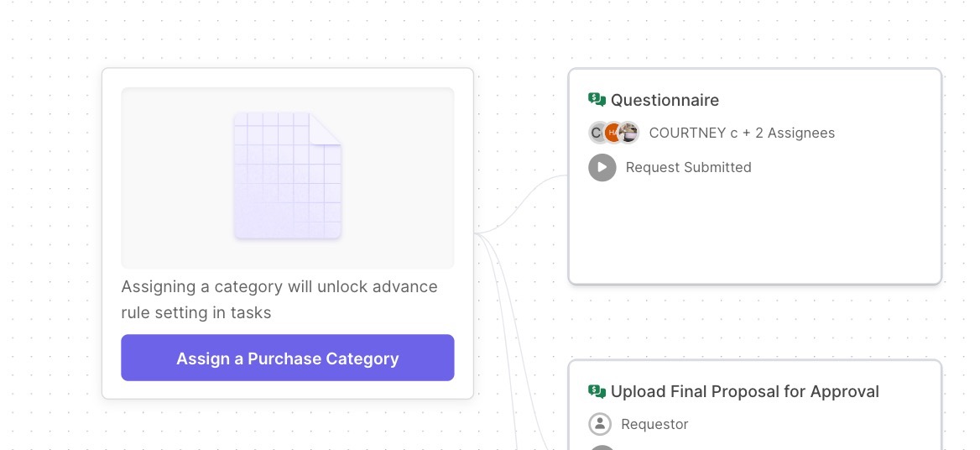Select the orange H assignee avatar
This screenshot has width=980, height=450.
point(613,133)
